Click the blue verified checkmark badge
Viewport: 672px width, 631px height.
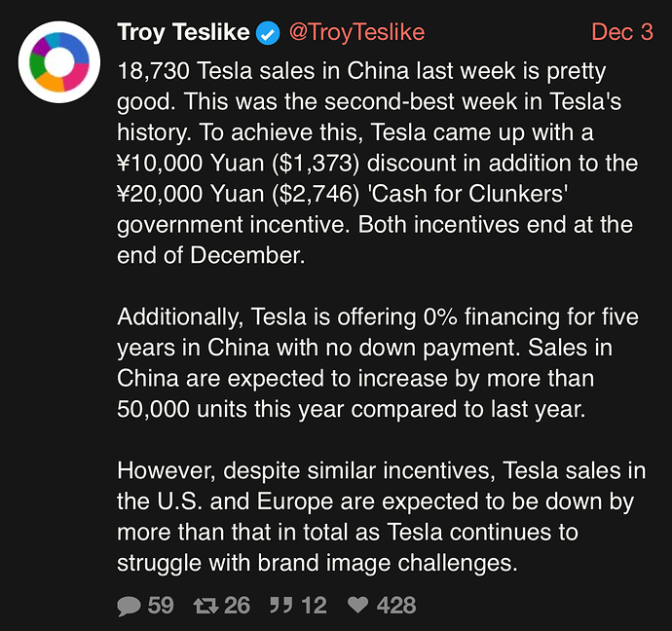point(268,33)
